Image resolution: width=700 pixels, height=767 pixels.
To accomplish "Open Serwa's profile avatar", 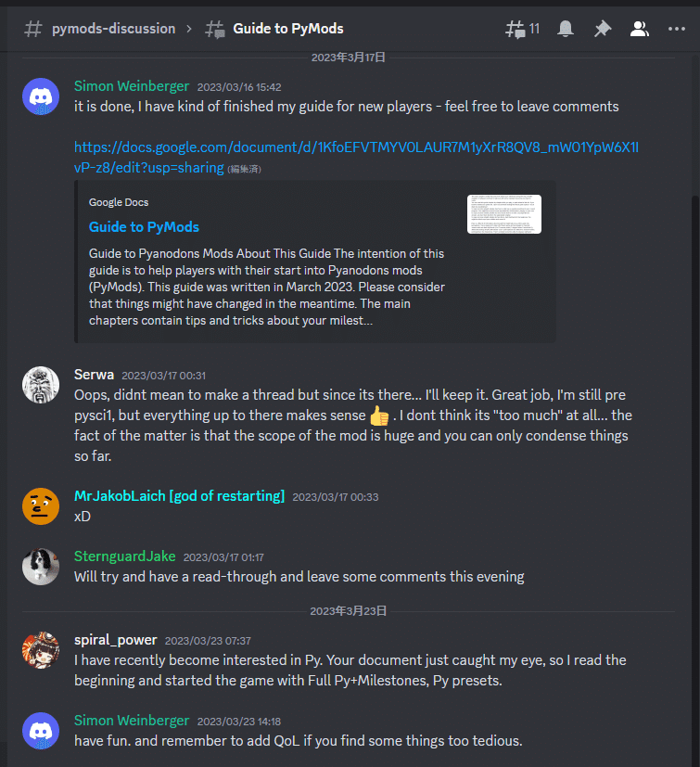I will point(41,385).
